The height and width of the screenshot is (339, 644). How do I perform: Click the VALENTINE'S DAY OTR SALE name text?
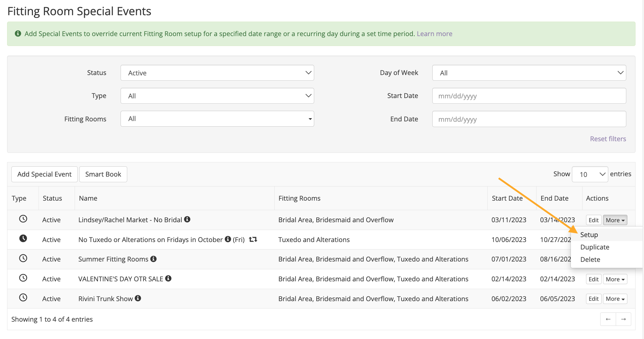(121, 279)
